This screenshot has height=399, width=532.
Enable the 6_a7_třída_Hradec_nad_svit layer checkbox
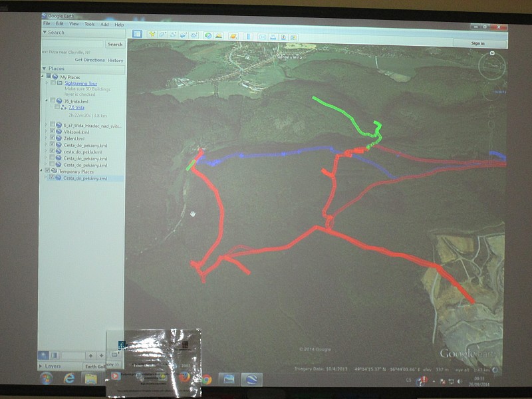click(x=53, y=124)
